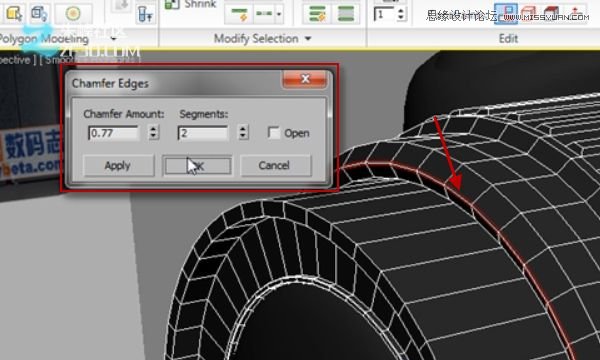Viewport: 600px width, 360px height.
Task: Click the red wireframe box icon in the Edit group
Action: (x=529, y=14)
